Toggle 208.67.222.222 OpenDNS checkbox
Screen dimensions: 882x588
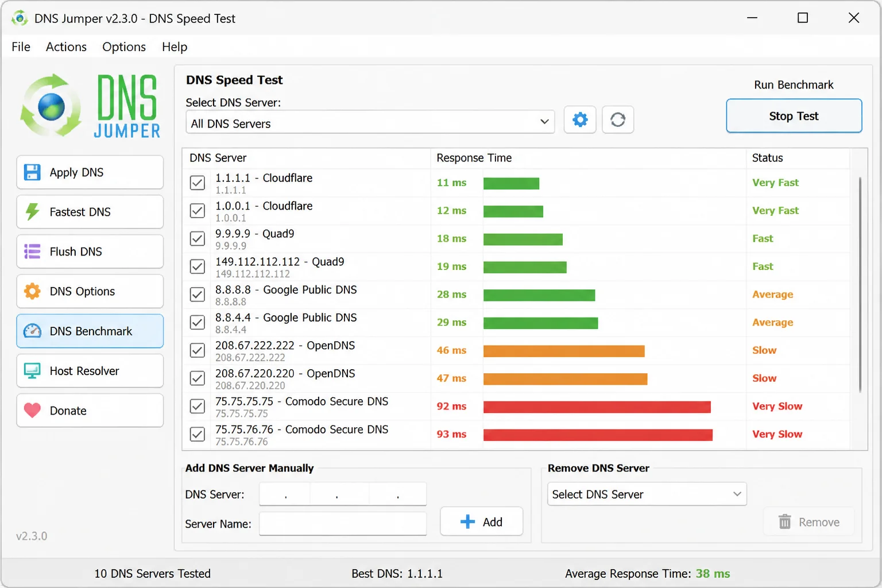point(197,350)
